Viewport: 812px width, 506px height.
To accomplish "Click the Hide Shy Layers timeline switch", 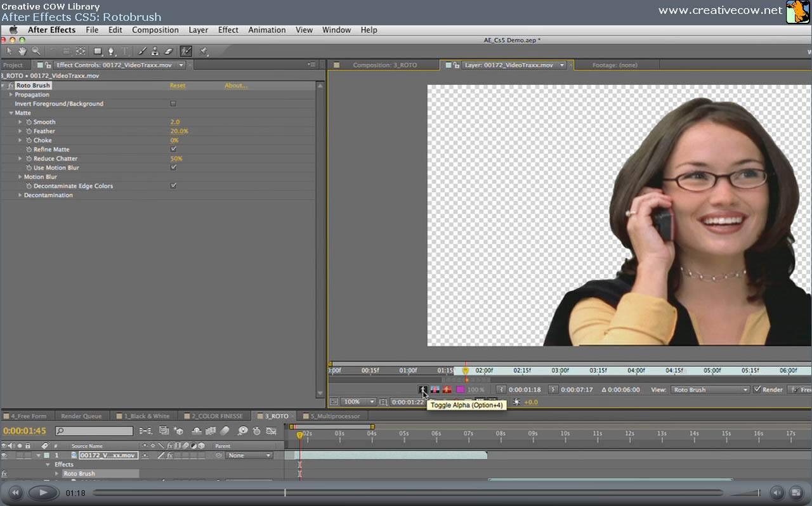I will 196,431.
